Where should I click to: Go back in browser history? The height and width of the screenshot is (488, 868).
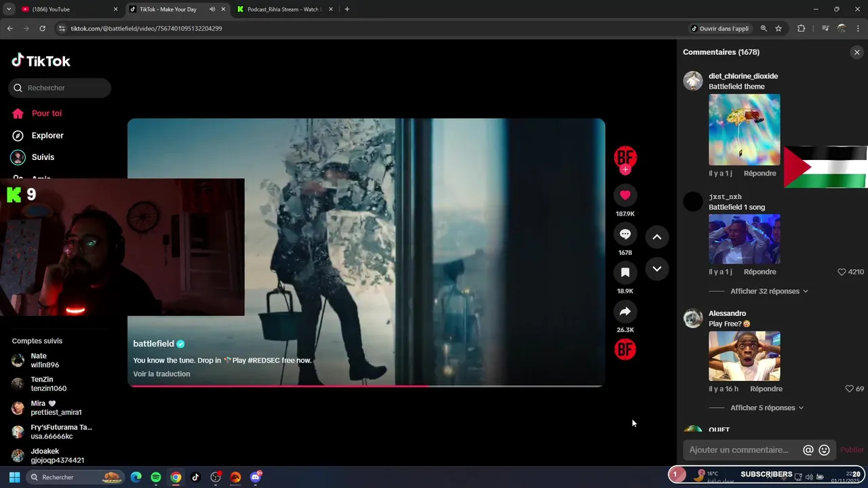[9, 28]
